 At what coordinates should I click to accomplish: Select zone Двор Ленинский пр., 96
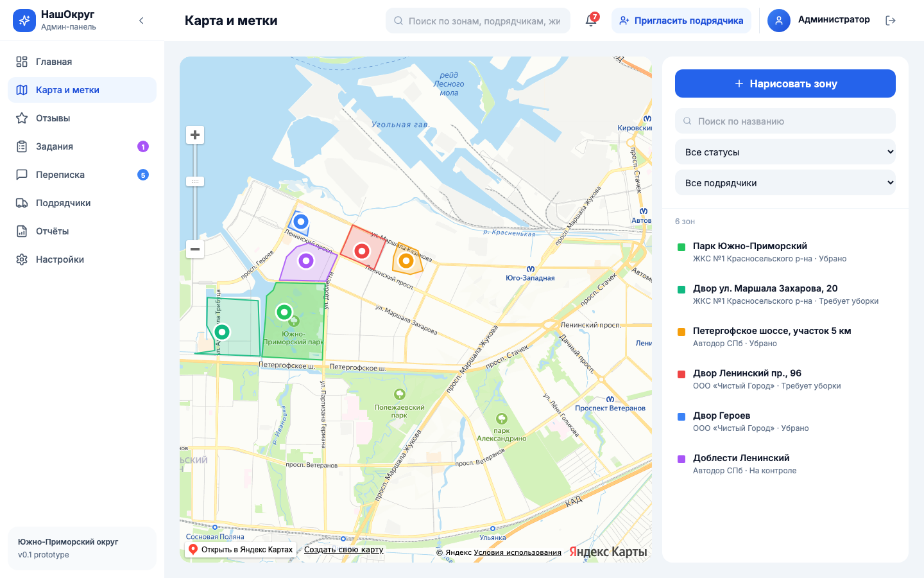coord(785,379)
